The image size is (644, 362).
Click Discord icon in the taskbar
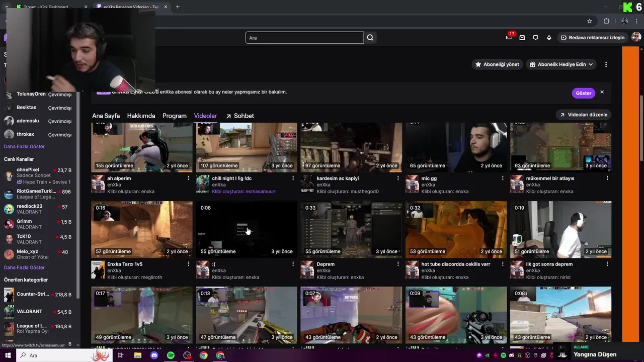154,355
